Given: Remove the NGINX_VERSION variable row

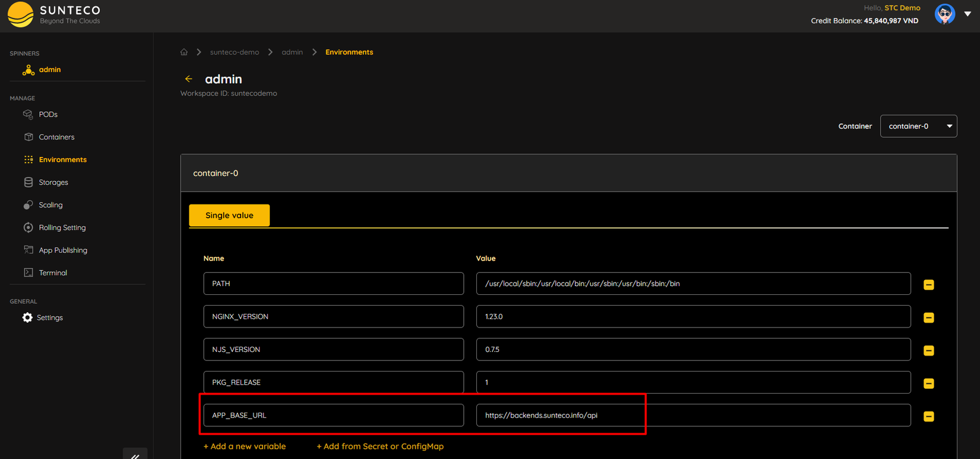Looking at the screenshot, I should coord(929,317).
